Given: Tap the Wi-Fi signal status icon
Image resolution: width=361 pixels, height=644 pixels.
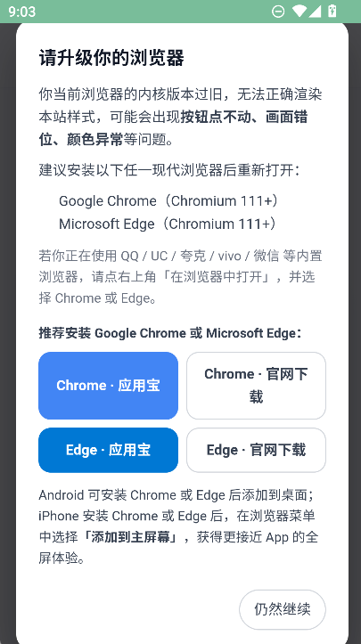Looking at the screenshot, I should point(299,12).
